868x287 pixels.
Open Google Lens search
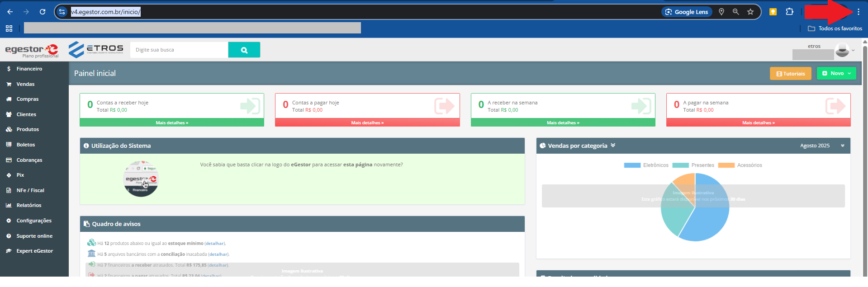(687, 12)
